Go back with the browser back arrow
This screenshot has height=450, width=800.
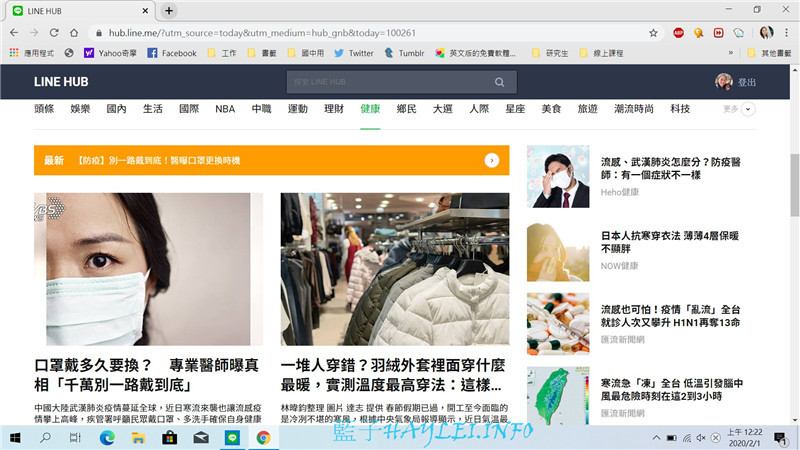coord(14,33)
